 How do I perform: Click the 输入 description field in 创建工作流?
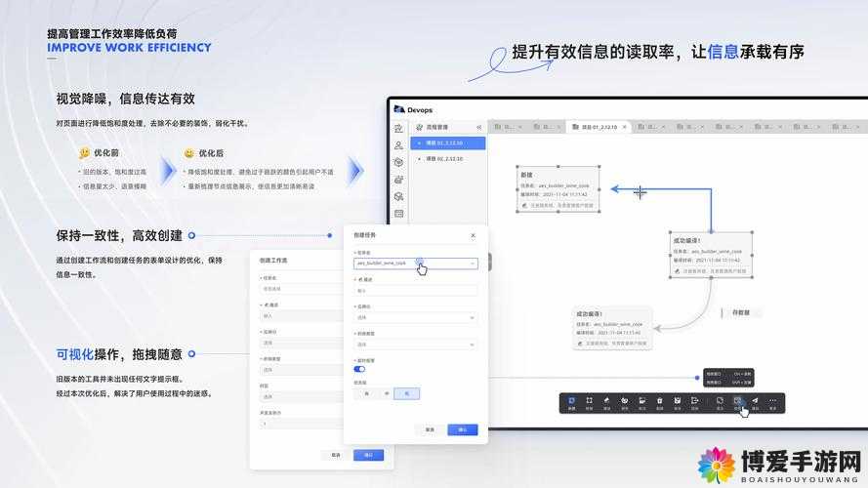point(302,316)
